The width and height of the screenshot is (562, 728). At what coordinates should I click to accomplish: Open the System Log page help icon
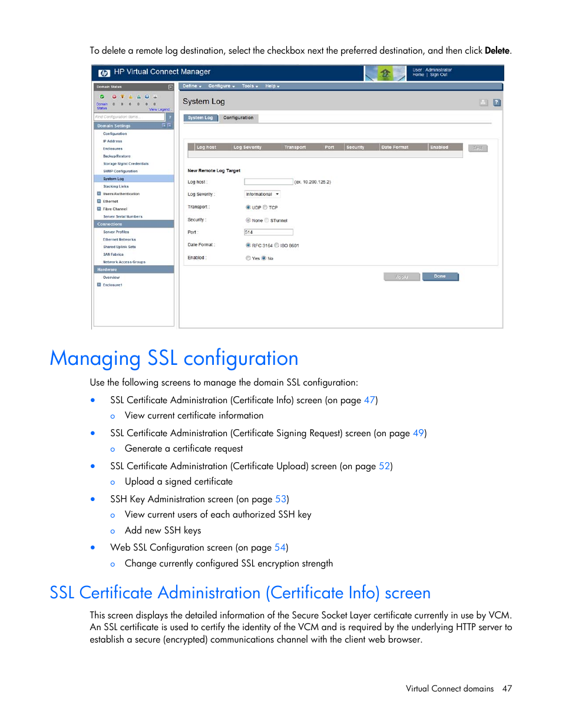(497, 103)
